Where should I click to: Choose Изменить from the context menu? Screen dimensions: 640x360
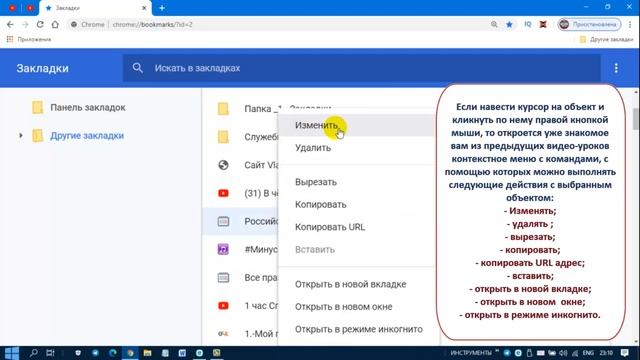pos(356,125)
